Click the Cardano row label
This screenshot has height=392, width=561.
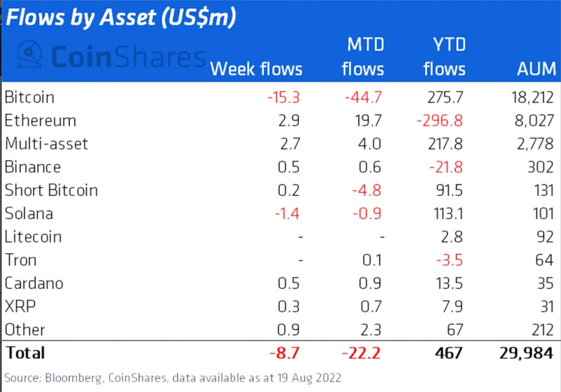coord(34,283)
